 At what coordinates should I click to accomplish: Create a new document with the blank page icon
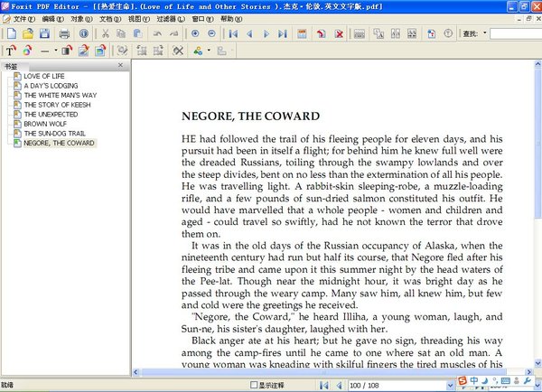12,33
